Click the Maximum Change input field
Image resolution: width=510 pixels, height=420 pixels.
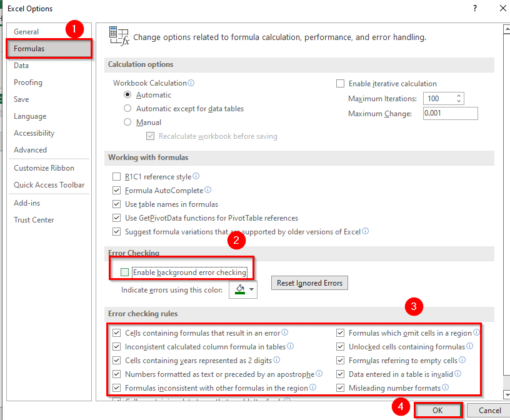click(x=451, y=113)
